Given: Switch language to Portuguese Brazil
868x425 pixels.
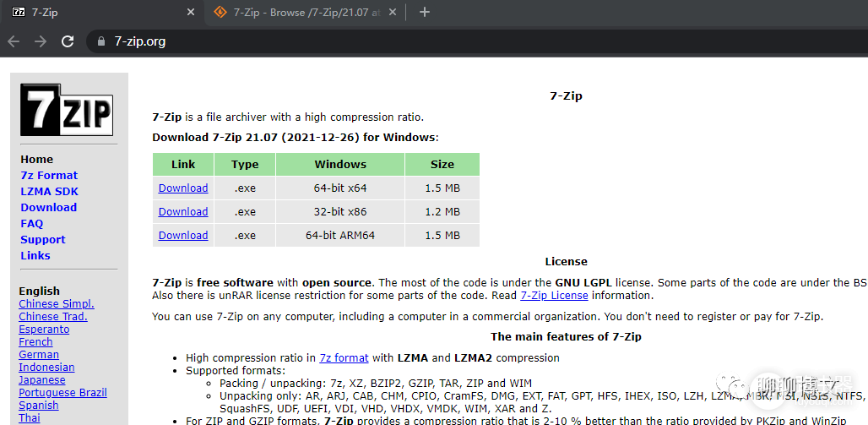Looking at the screenshot, I should click(x=62, y=393).
